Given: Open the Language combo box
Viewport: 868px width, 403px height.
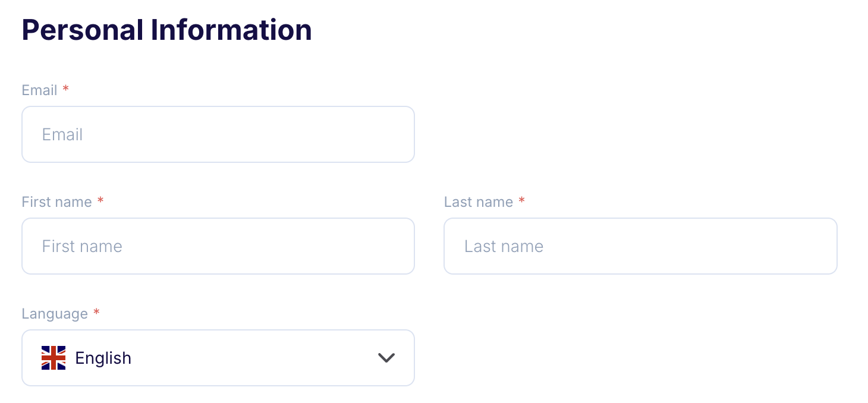Looking at the screenshot, I should click(218, 358).
